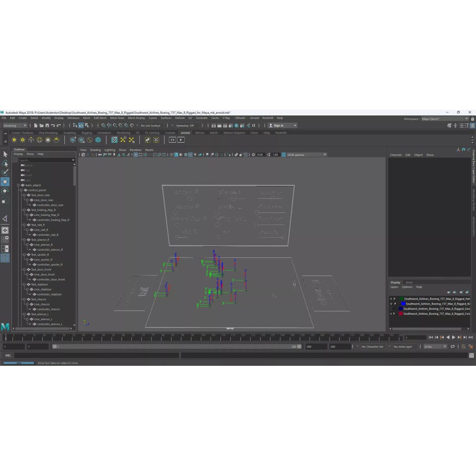Viewport: 476px width, 476px height.
Task: Switch to the Anim tab in Layer Editor
Action: 409,283
